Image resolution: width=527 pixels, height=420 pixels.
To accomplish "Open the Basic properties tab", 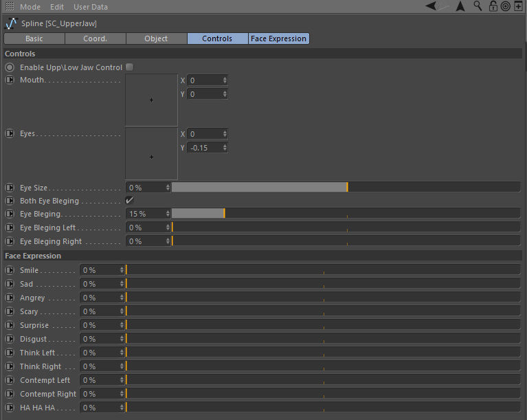I will [34, 38].
